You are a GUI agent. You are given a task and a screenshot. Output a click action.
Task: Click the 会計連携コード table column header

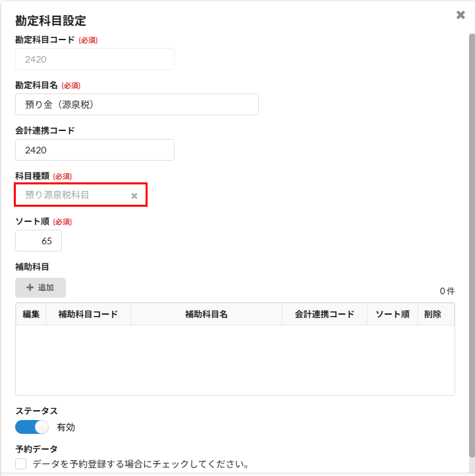coord(324,314)
